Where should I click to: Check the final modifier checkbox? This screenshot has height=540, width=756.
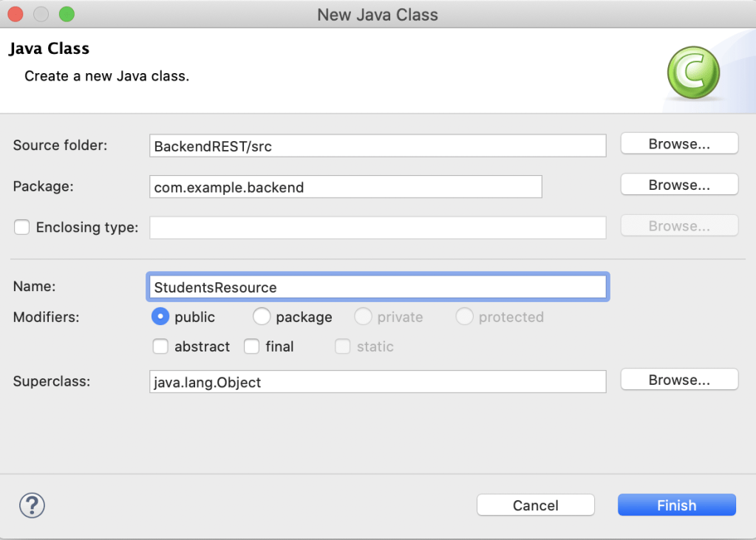pyautogui.click(x=251, y=346)
